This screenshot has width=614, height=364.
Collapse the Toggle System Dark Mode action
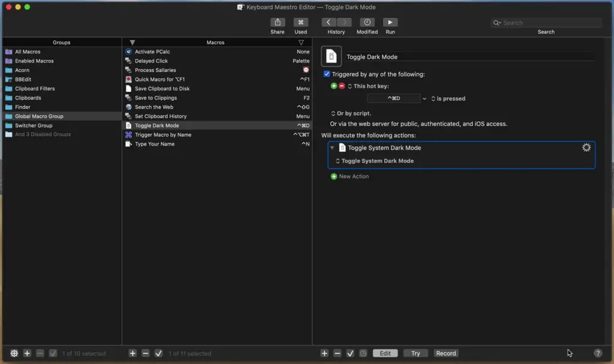(332, 148)
